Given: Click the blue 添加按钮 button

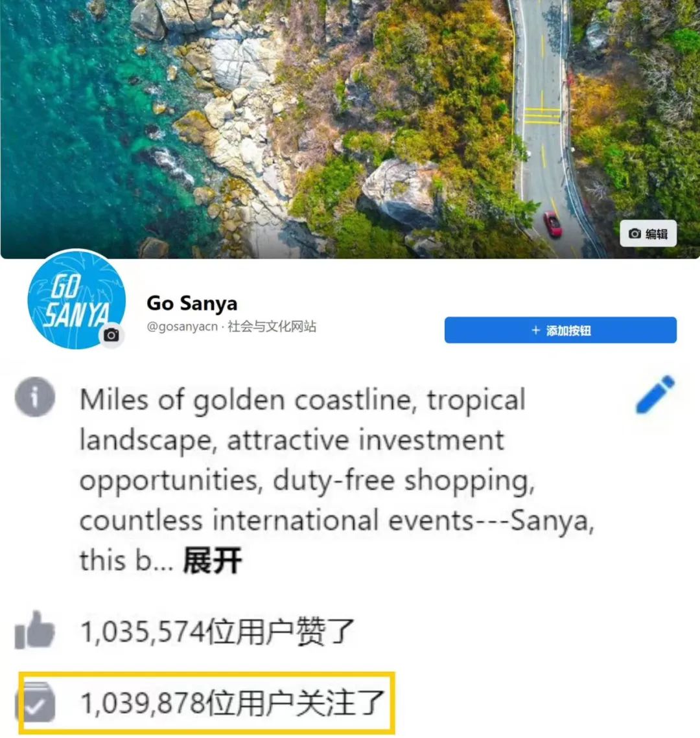Looking at the screenshot, I should pos(560,330).
